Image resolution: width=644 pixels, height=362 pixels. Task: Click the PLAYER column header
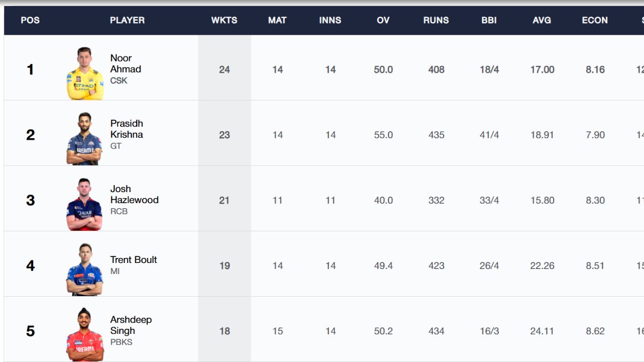pyautogui.click(x=127, y=20)
